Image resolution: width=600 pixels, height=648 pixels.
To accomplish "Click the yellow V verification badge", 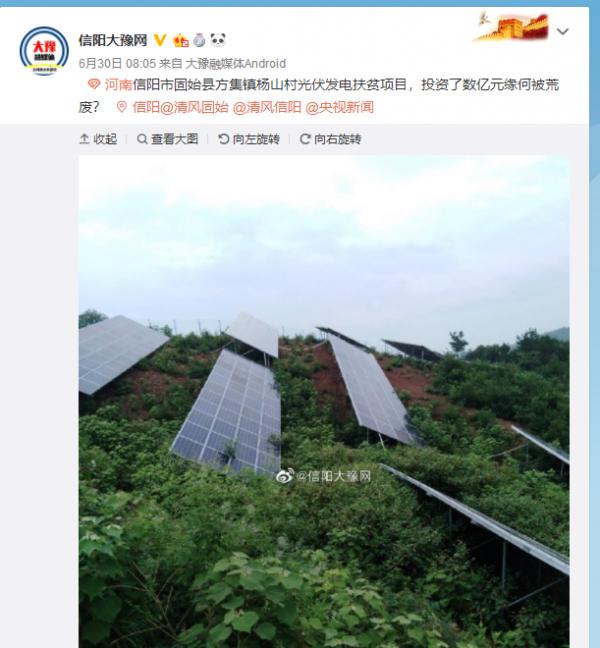I will [160, 40].
